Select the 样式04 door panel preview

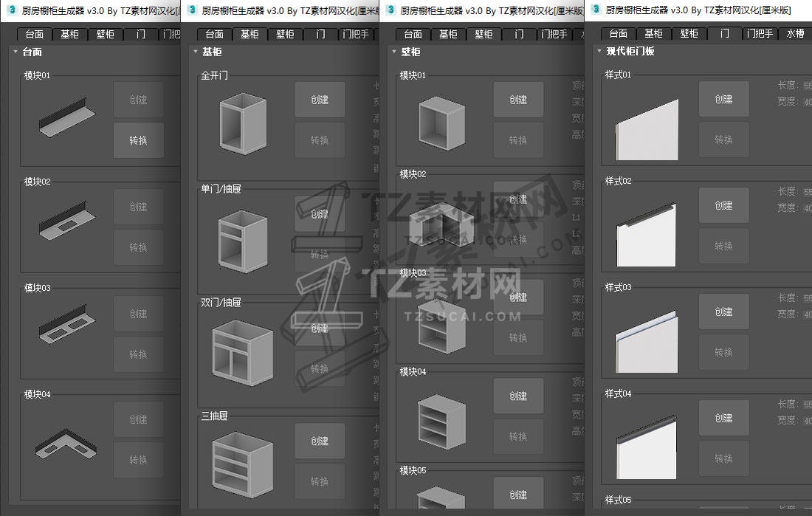coord(647,447)
